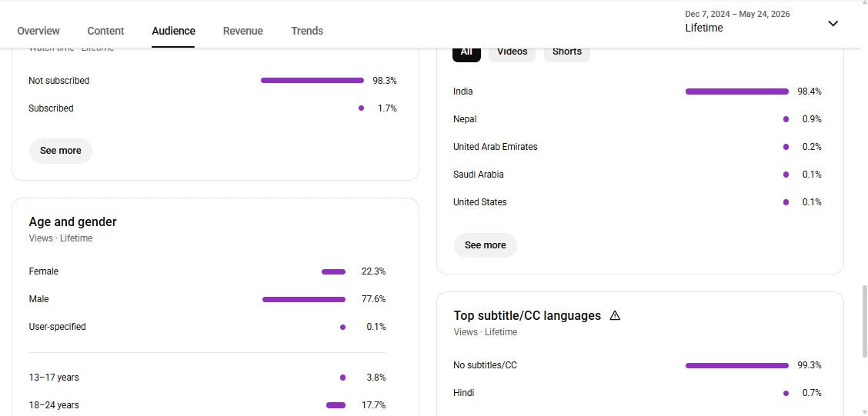
Task: Click the Male 77.6% bar
Action: coord(304,299)
